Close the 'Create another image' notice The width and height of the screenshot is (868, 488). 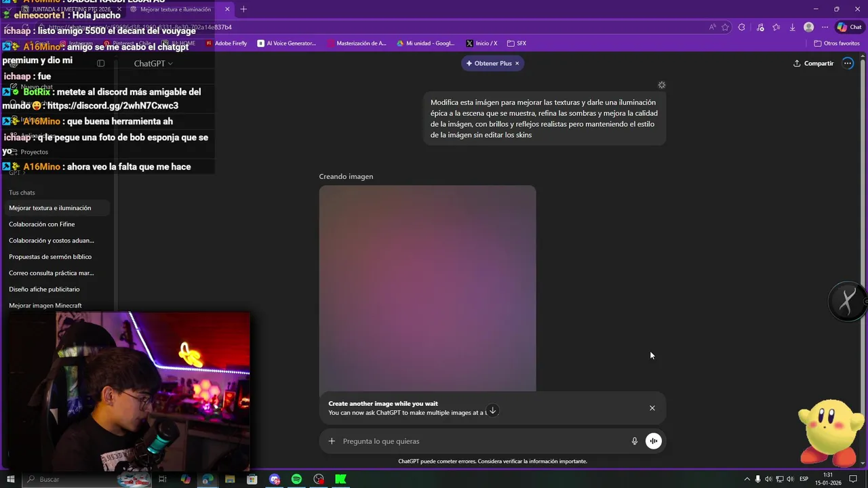click(652, 408)
